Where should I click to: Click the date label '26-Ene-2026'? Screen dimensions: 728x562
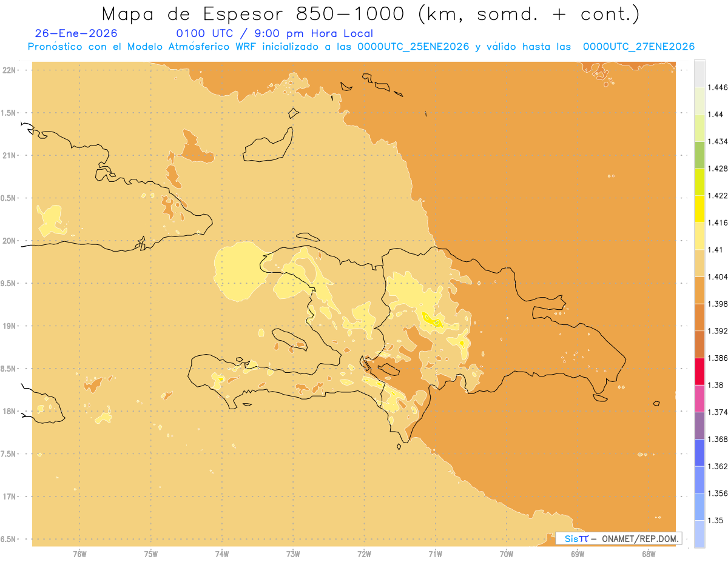click(76, 33)
